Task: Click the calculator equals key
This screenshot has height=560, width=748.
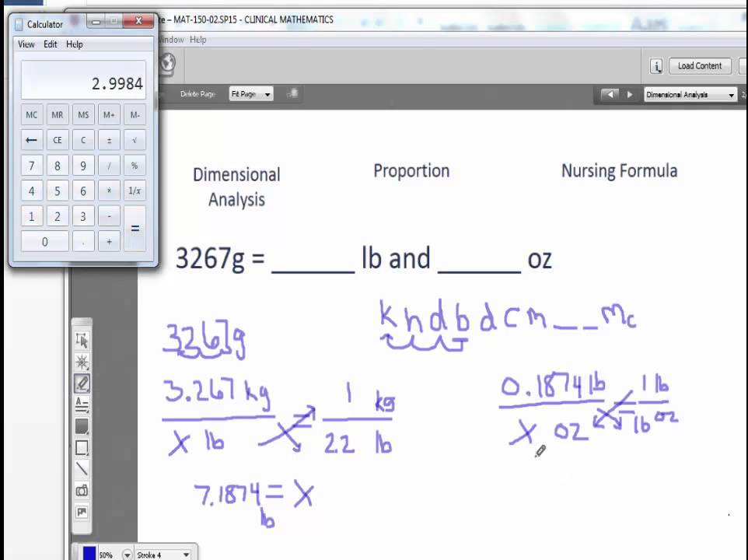Action: coord(135,229)
